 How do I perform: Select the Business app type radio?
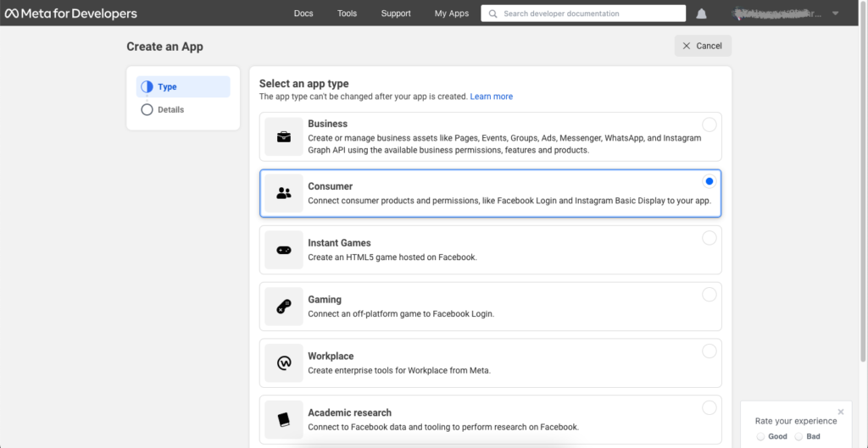709,124
